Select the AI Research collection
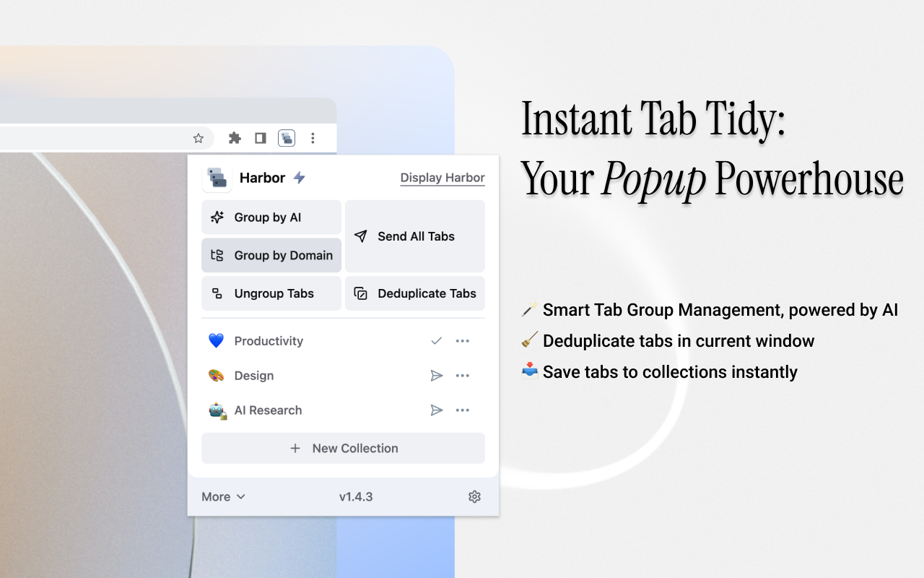Screen dimensions: 924x578 point(343,410)
